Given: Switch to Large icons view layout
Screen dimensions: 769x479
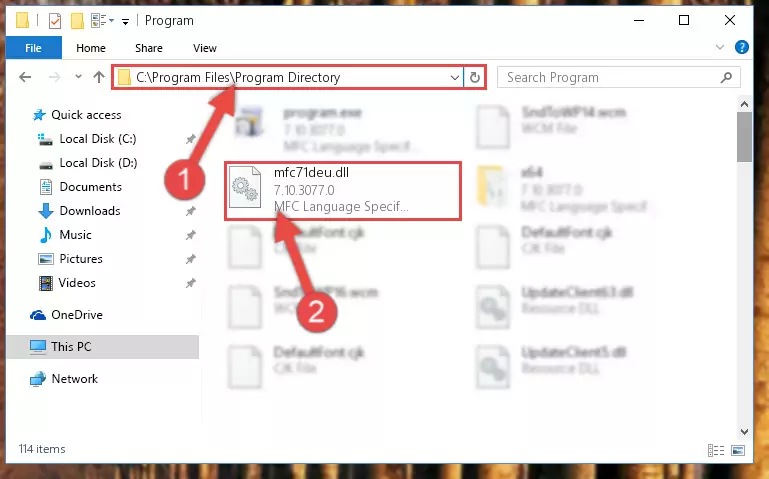Looking at the screenshot, I should pyautogui.click(x=738, y=450).
